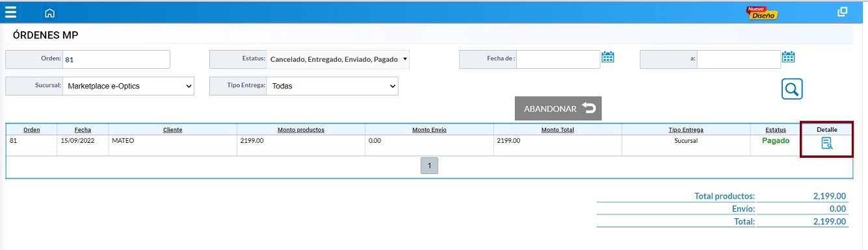Run search with the magnifier icon
The height and width of the screenshot is (250, 868).
[x=792, y=89]
